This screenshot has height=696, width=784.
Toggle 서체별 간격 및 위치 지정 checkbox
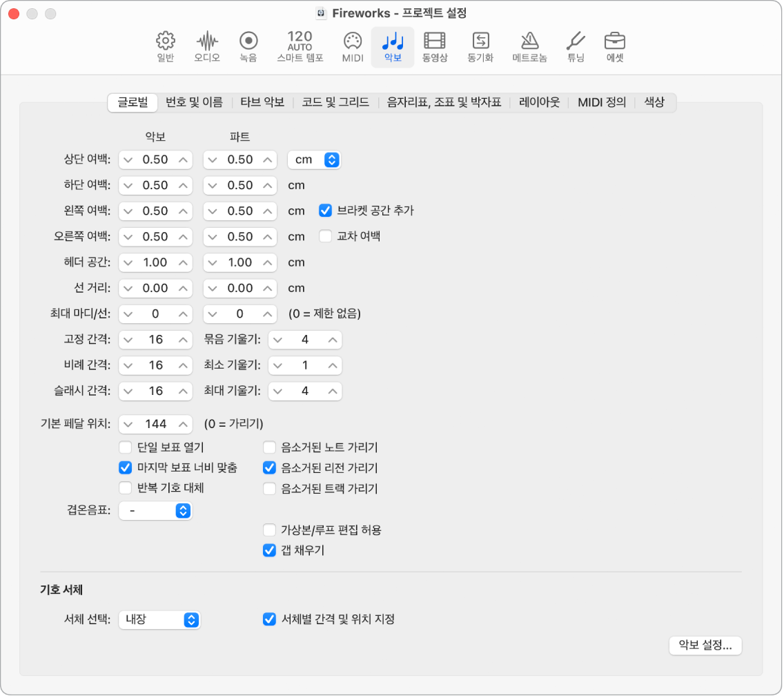[269, 619]
